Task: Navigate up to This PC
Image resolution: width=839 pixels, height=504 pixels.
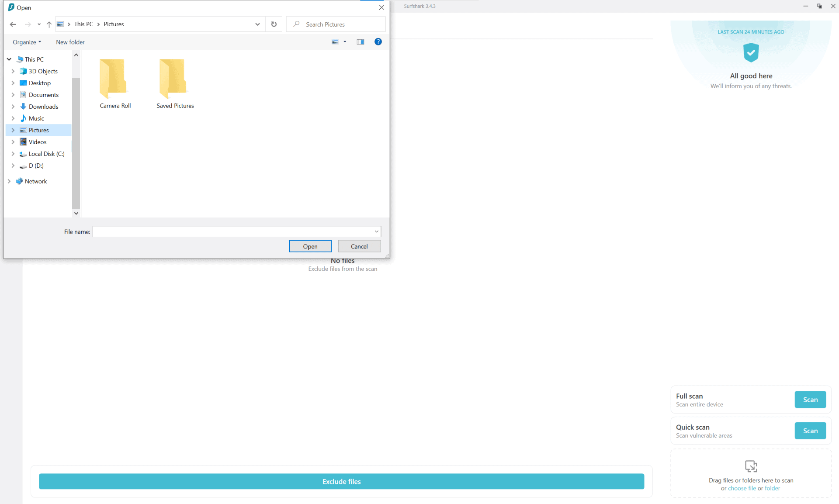Action: pos(49,24)
